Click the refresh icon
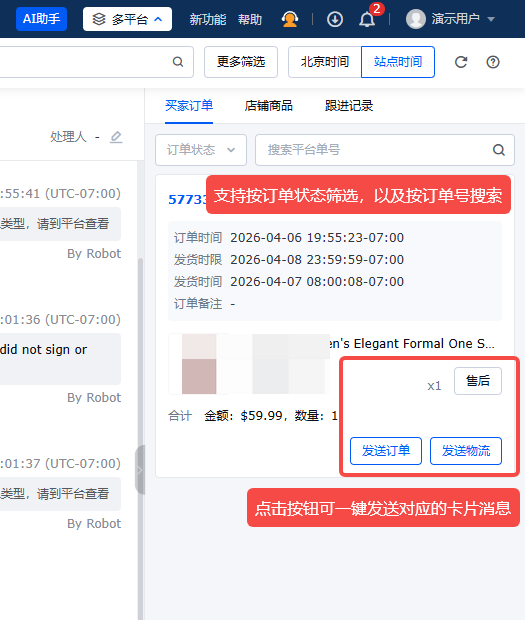 [461, 62]
